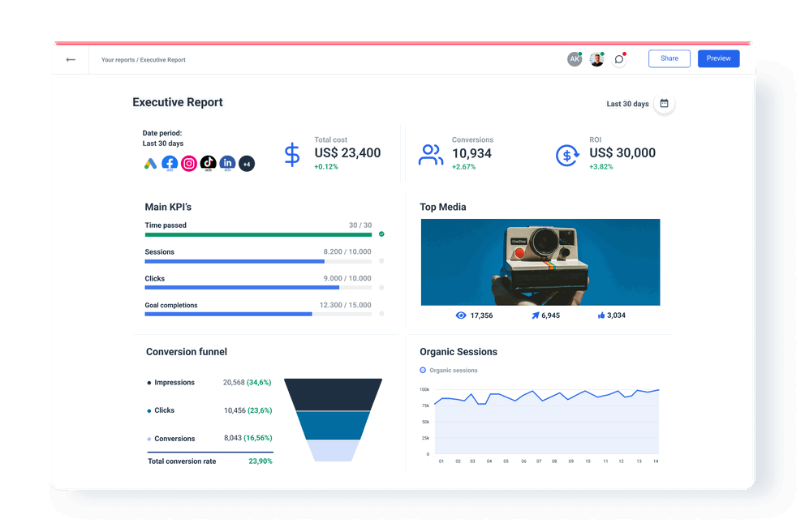The width and height of the screenshot is (805, 532).
Task: Open the Your reports breadcrumb link
Action: pyautogui.click(x=118, y=59)
